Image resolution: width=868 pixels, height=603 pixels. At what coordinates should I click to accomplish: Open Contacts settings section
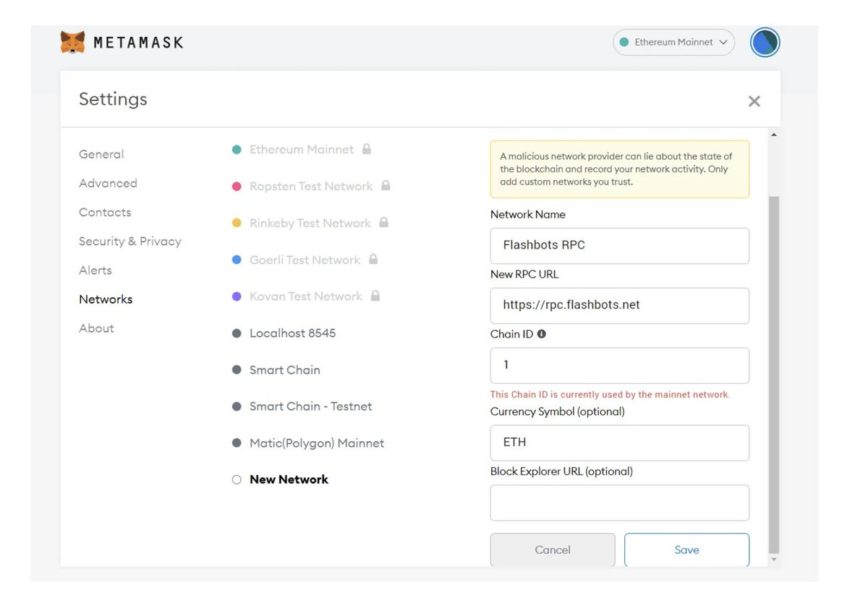(105, 212)
